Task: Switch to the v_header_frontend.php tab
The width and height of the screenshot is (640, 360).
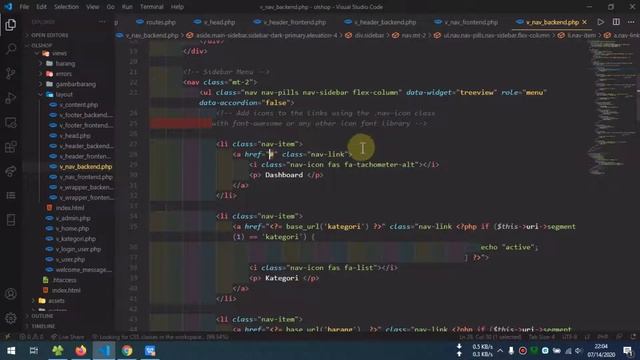Action: pyautogui.click(x=290, y=22)
